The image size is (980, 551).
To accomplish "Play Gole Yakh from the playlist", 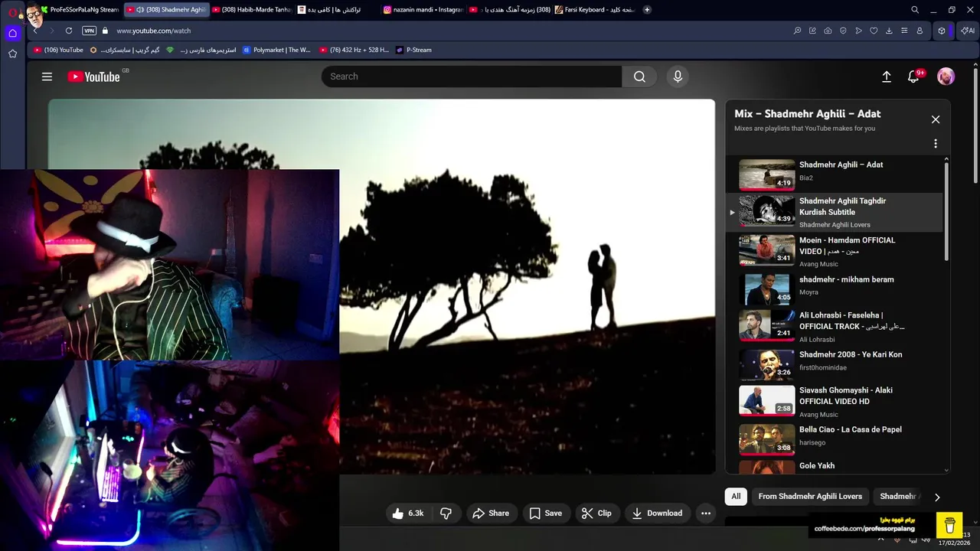I will click(835, 466).
